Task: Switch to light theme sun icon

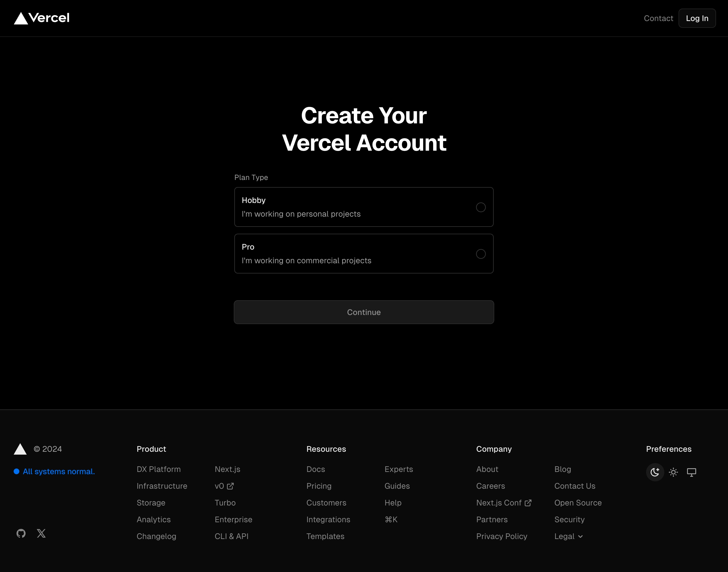Action: click(x=673, y=472)
